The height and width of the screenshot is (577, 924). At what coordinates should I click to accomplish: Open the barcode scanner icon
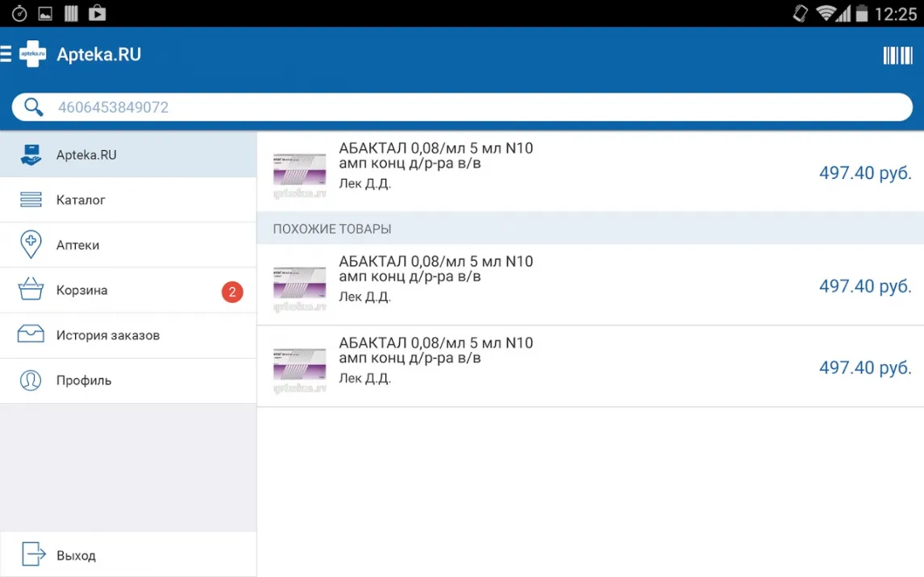point(897,55)
